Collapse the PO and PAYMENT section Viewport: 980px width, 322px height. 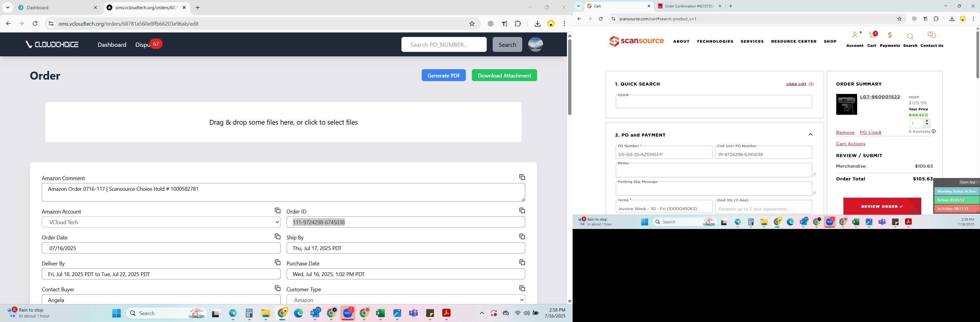tap(810, 134)
